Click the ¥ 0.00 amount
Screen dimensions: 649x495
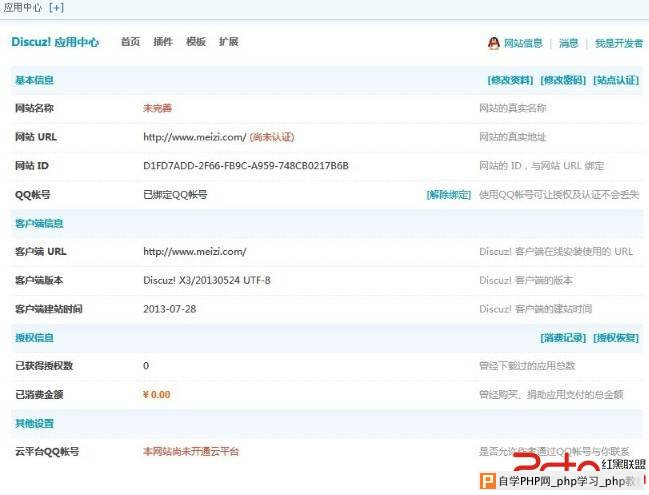pyautogui.click(x=156, y=395)
